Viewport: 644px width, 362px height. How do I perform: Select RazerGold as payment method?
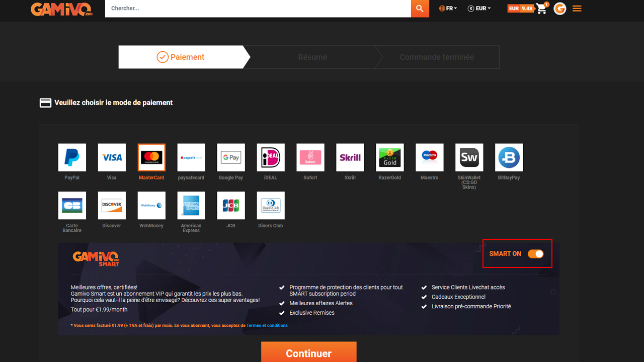coord(389,157)
